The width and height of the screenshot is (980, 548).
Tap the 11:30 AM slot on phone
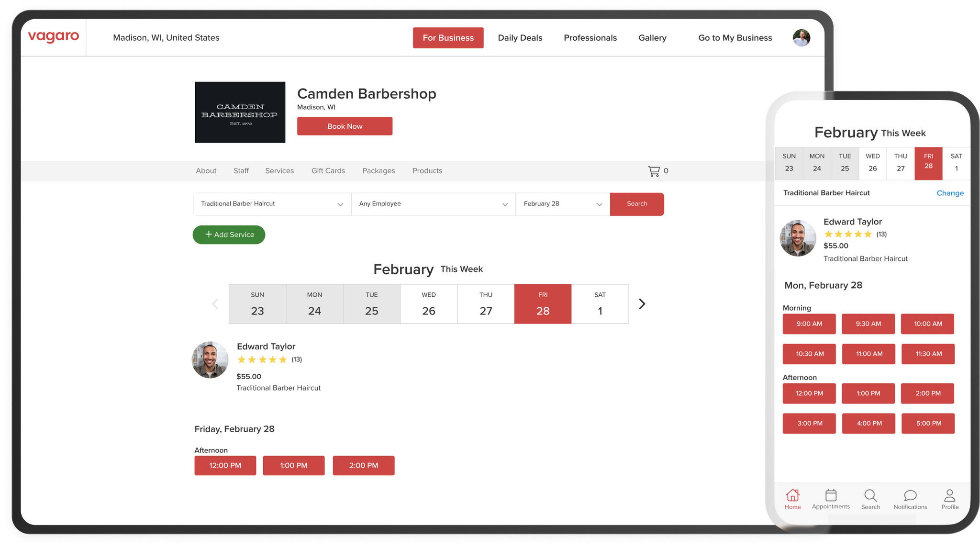pos(928,354)
